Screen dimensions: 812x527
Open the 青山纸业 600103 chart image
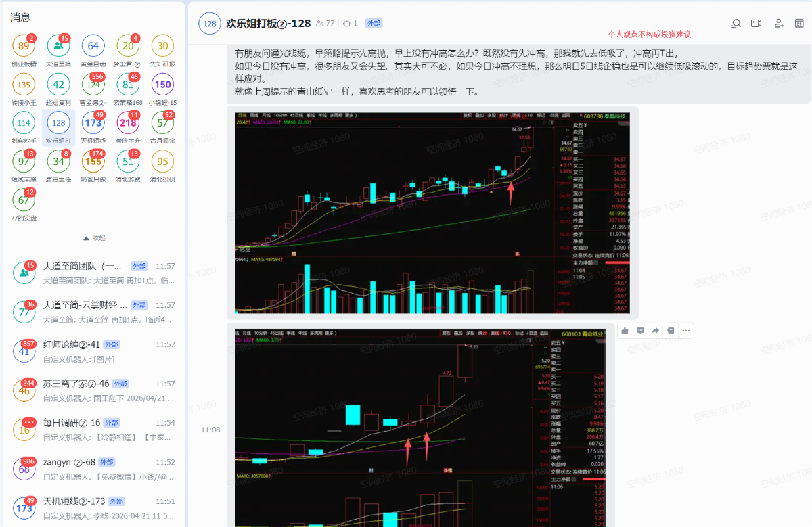point(420,426)
